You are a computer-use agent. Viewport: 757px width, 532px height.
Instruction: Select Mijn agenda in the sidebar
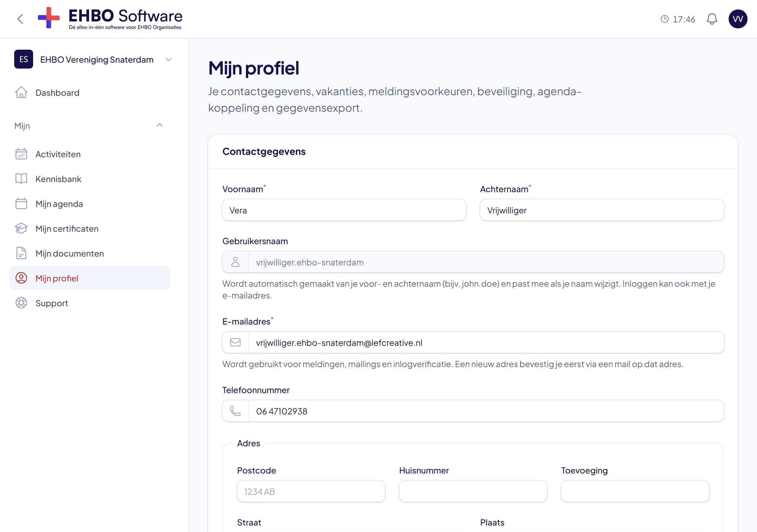click(90, 204)
